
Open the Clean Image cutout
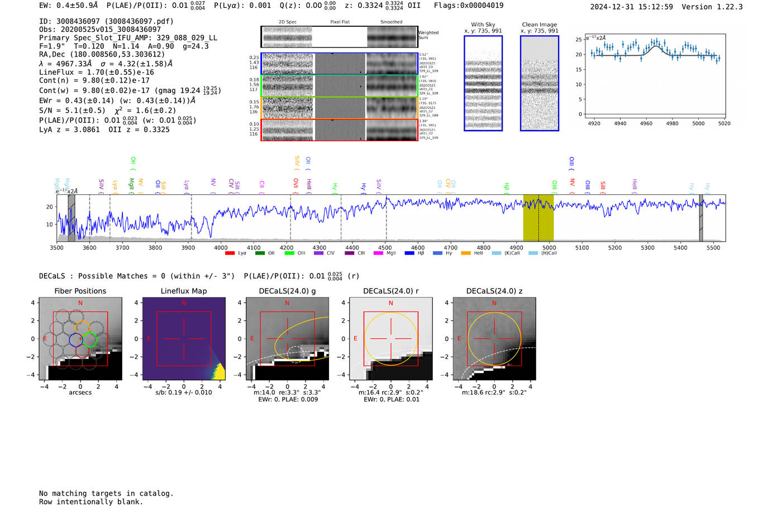pyautogui.click(x=540, y=83)
